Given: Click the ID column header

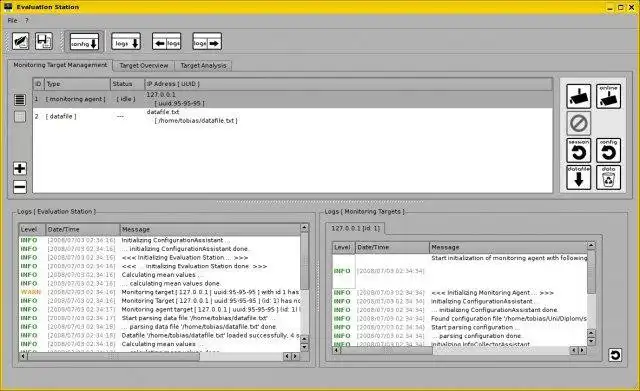Looking at the screenshot, I should [x=38, y=84].
